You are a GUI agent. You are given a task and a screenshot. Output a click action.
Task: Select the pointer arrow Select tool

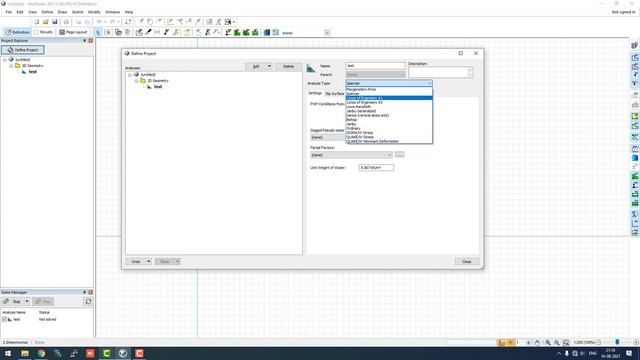[98, 32]
